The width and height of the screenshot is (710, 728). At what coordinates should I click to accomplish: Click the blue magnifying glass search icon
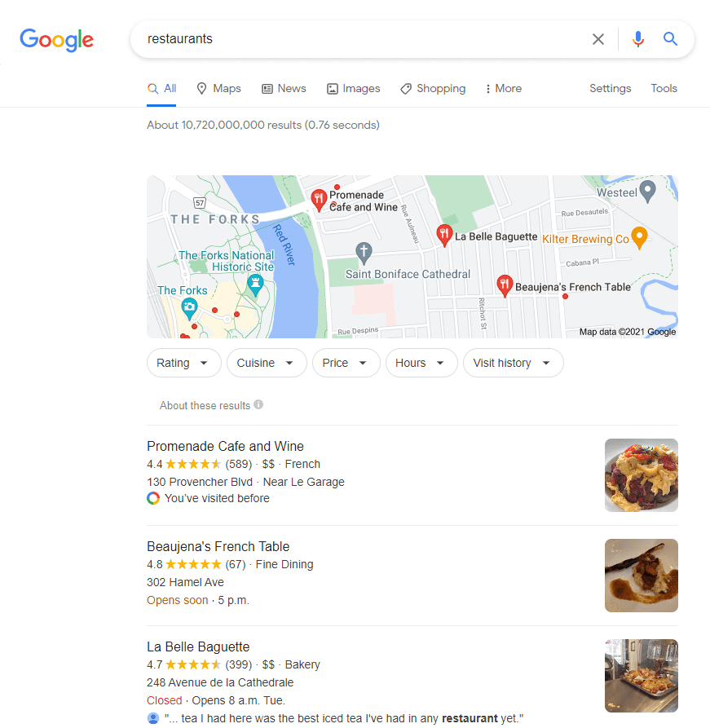tap(670, 39)
